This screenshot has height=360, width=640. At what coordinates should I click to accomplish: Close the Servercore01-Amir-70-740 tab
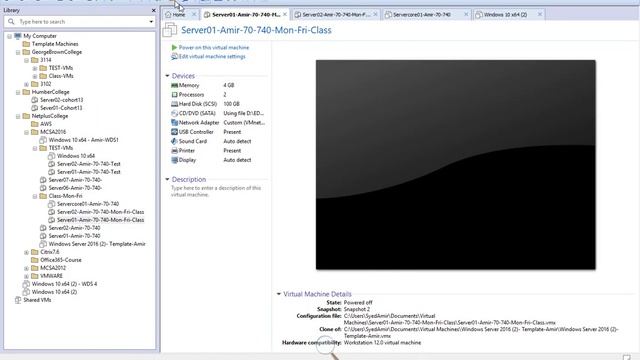coord(466,14)
